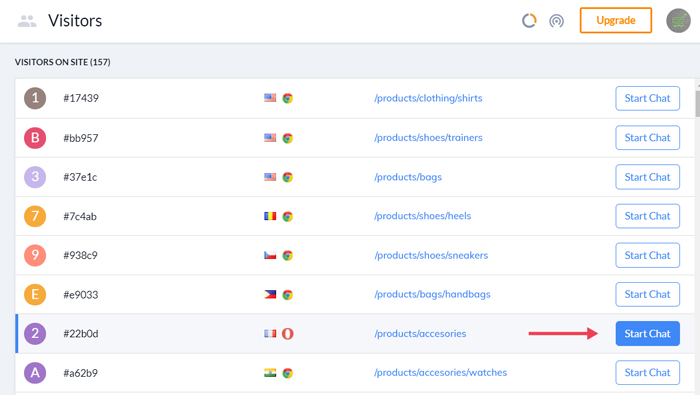Click the Opera browser icon for visitor #22b0d
Viewport: 700px width, 395px height.
[288, 333]
